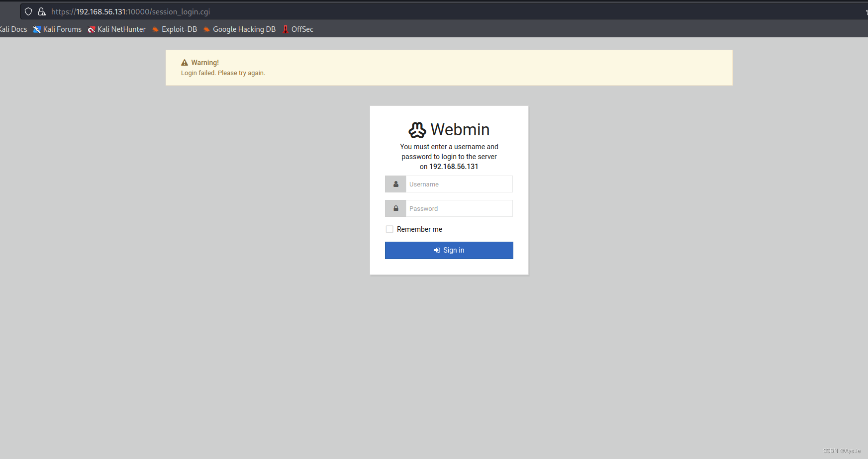Viewport: 868px width, 459px height.
Task: Open the Kali Forums bookmark
Action: (57, 29)
